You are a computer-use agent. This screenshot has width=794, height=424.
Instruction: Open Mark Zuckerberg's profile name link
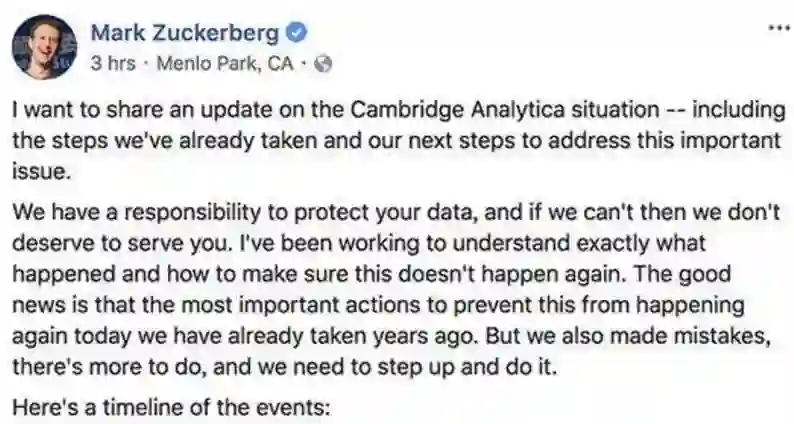coord(185,33)
